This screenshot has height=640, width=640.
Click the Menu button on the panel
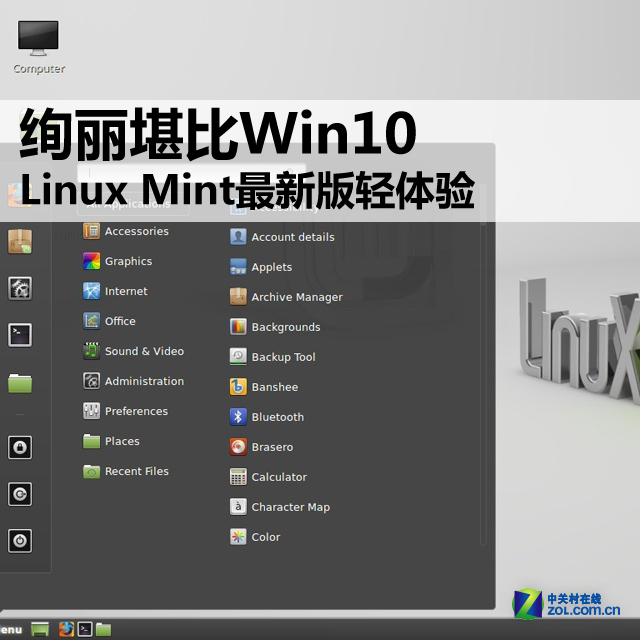(x=11, y=629)
